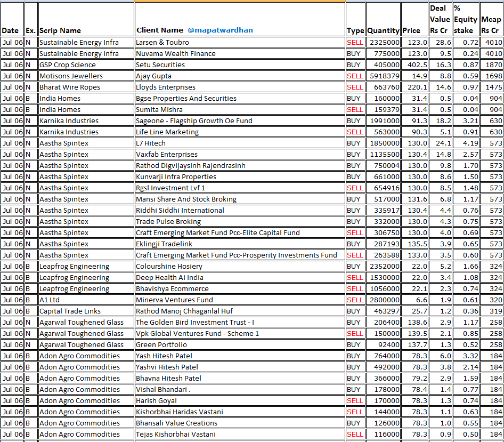Viewport: 504px width, 442px height.
Task: Select deal value 28.6 cell
Action: click(441, 43)
